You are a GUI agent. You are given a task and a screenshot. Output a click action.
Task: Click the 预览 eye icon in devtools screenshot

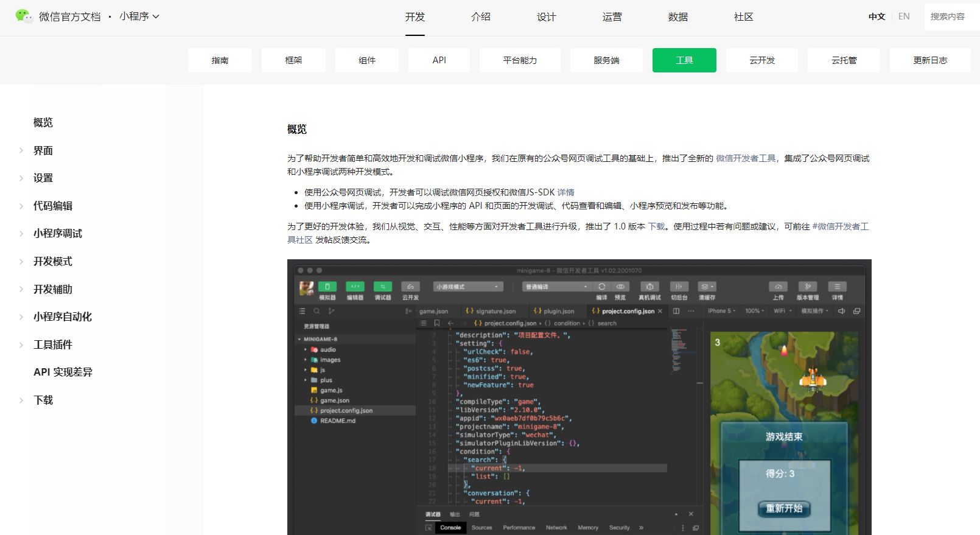620,287
